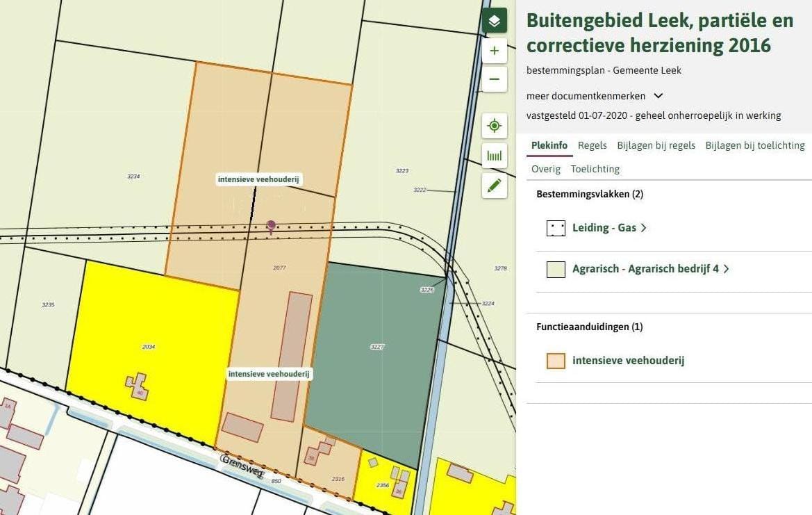Click the orange intensieve veehouderij swatch
Screen dimensions: 812x515
555,361
